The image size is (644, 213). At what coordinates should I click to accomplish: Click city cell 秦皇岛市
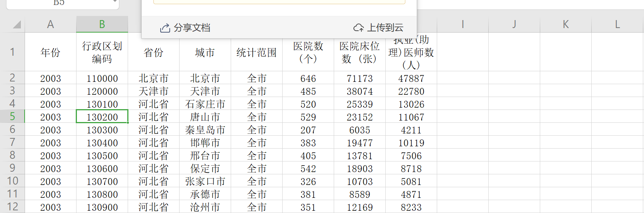[x=205, y=130]
